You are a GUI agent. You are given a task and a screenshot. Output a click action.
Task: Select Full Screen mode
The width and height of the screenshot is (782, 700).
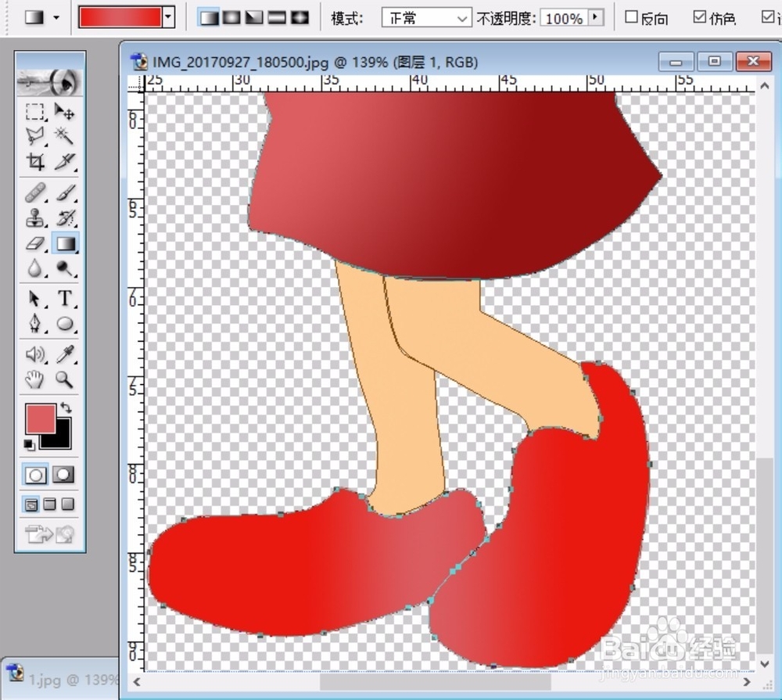tap(68, 504)
